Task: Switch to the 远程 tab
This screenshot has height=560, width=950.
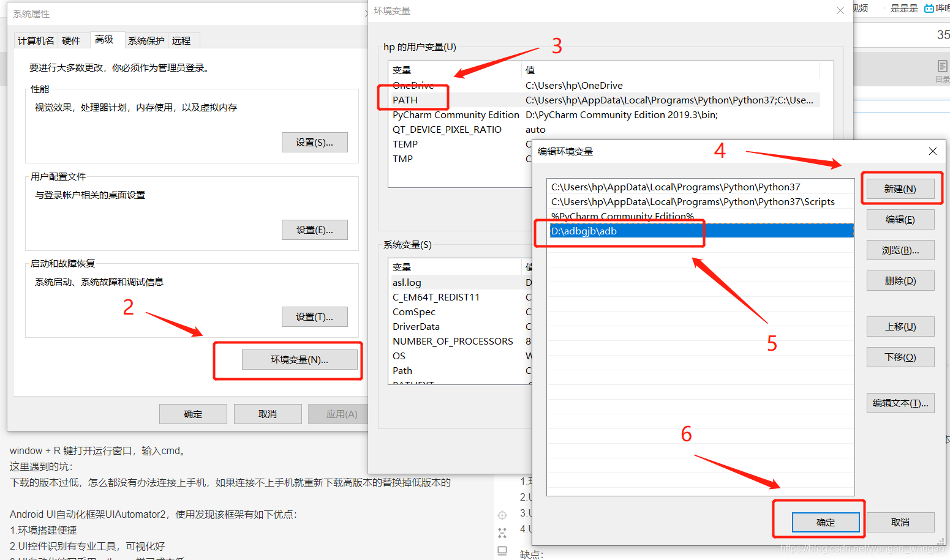Action: click(x=181, y=40)
